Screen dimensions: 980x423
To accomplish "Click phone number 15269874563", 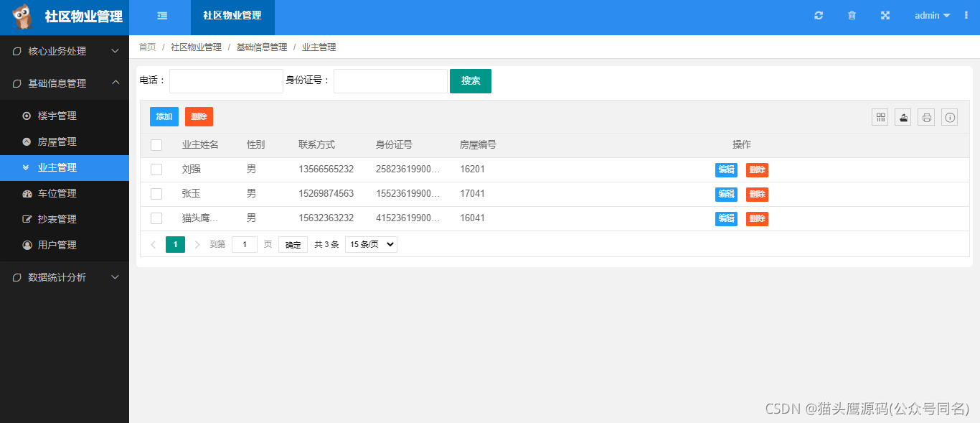I will tap(326, 194).
